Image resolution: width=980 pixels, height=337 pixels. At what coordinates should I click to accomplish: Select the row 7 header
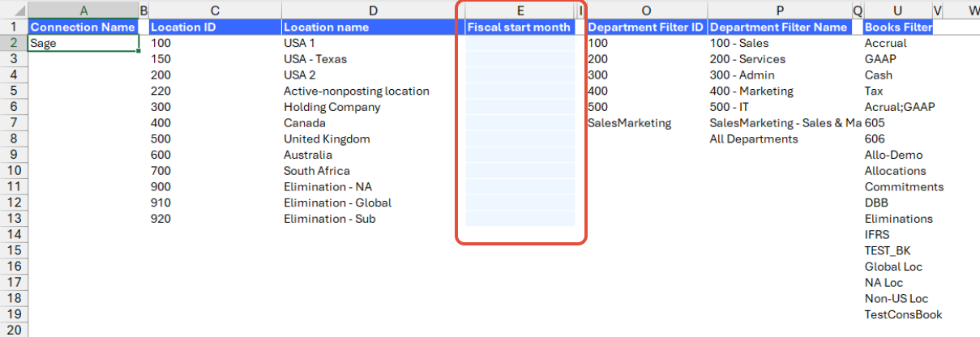pyautogui.click(x=13, y=123)
